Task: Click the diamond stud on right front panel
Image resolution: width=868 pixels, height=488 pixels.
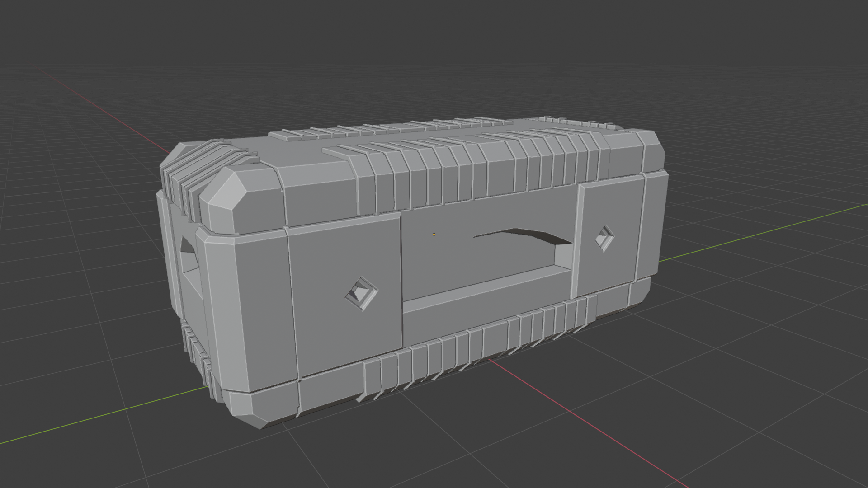Action: [604, 238]
